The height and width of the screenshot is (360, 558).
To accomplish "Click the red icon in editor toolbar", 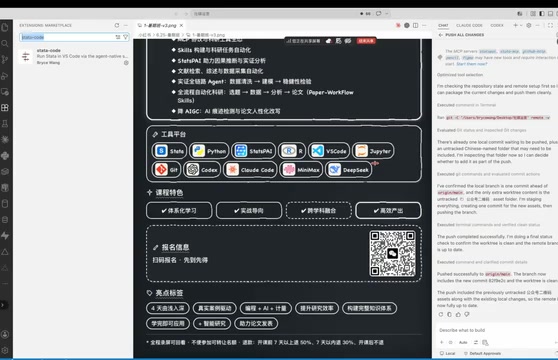I will [398, 25].
